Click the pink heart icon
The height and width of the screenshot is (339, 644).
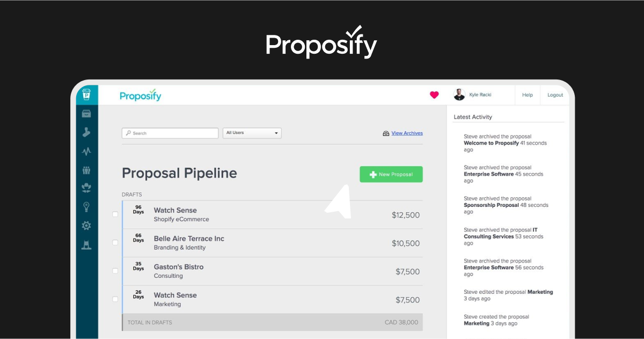coord(434,95)
